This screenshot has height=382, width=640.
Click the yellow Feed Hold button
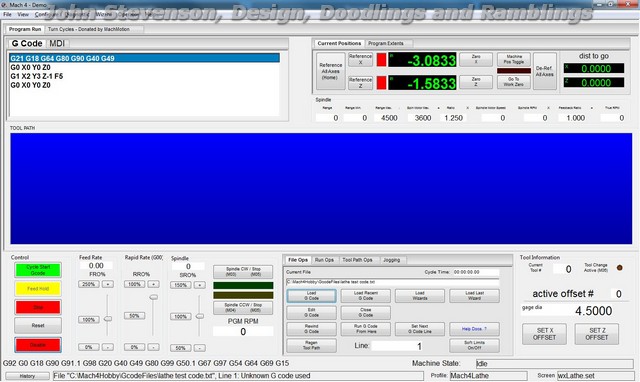tap(38, 289)
